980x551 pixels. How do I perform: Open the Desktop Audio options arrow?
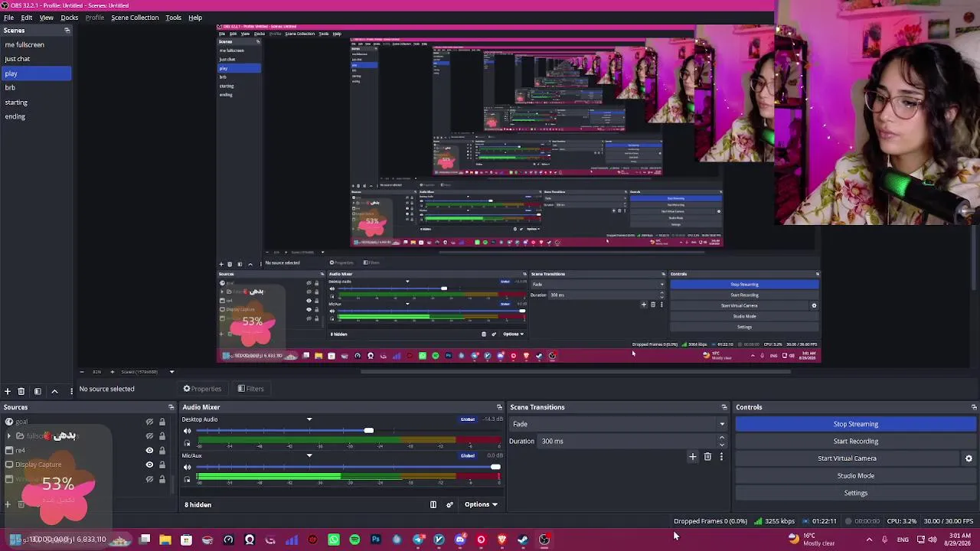click(309, 419)
